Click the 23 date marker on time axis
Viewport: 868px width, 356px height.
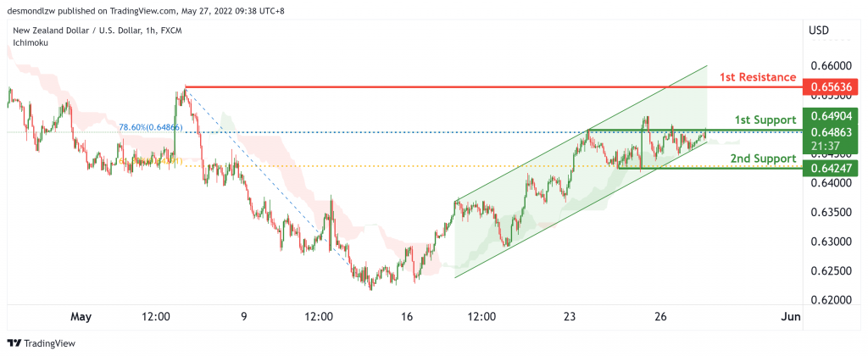[570, 317]
